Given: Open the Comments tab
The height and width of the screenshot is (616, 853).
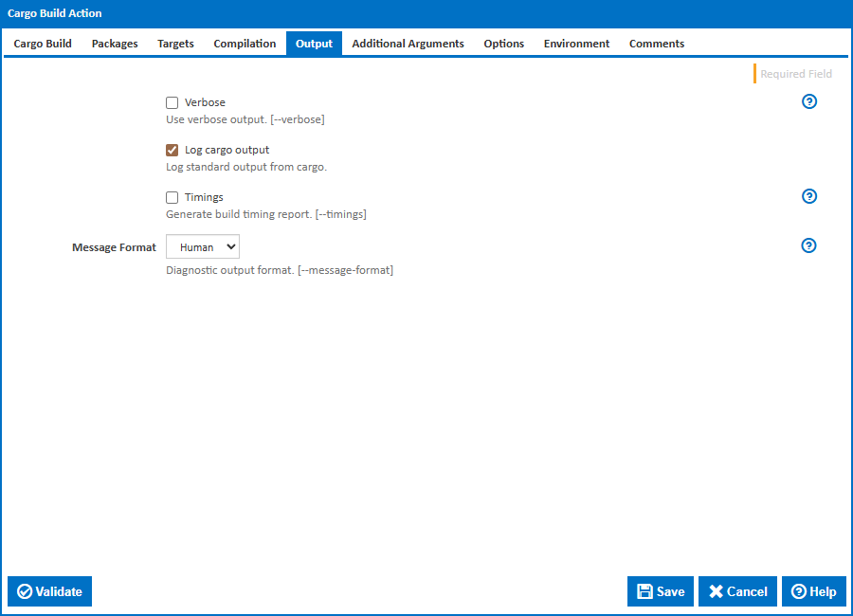Looking at the screenshot, I should 657,44.
